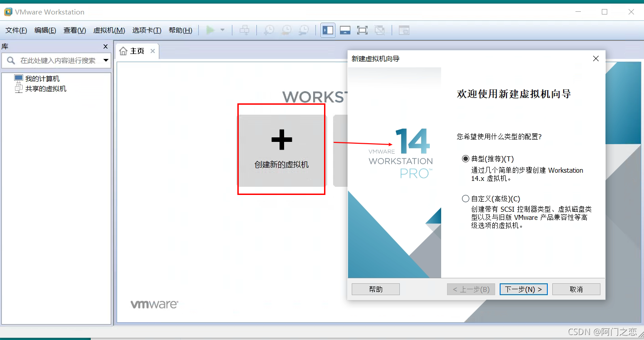Image resolution: width=644 pixels, height=340 pixels.
Task: Close the 主页 tab
Action: click(x=152, y=51)
